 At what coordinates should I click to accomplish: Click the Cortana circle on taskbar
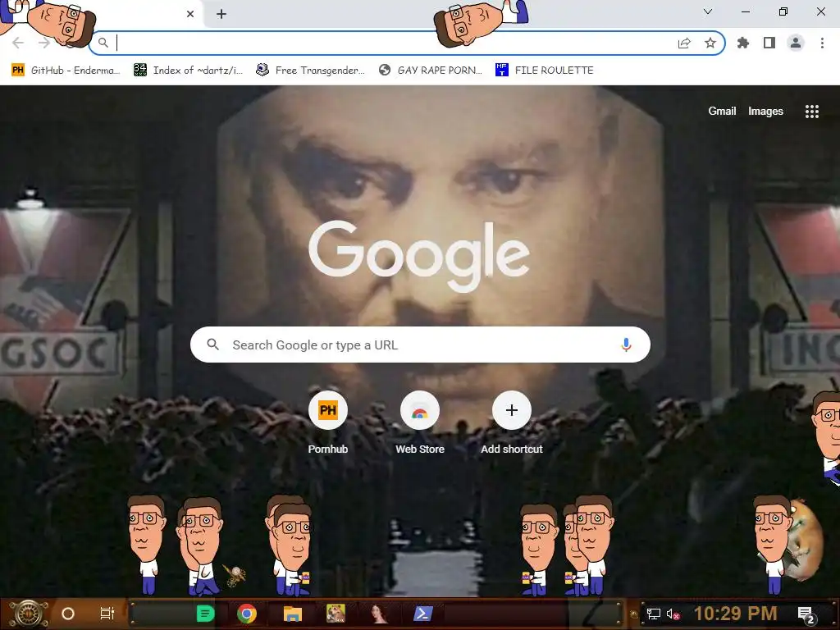point(68,614)
